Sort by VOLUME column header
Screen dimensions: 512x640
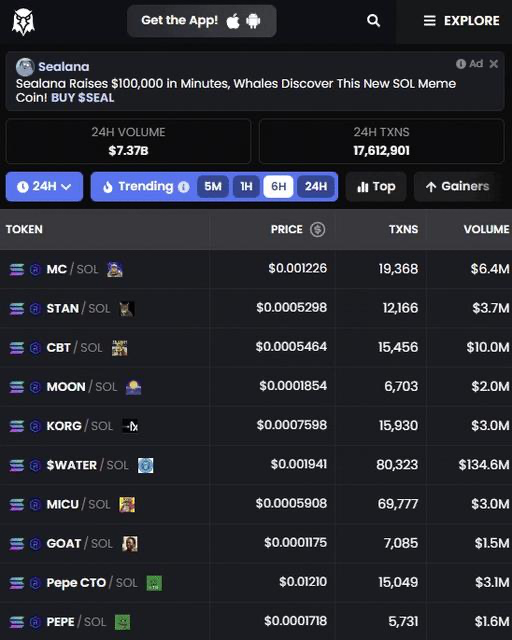[486, 229]
